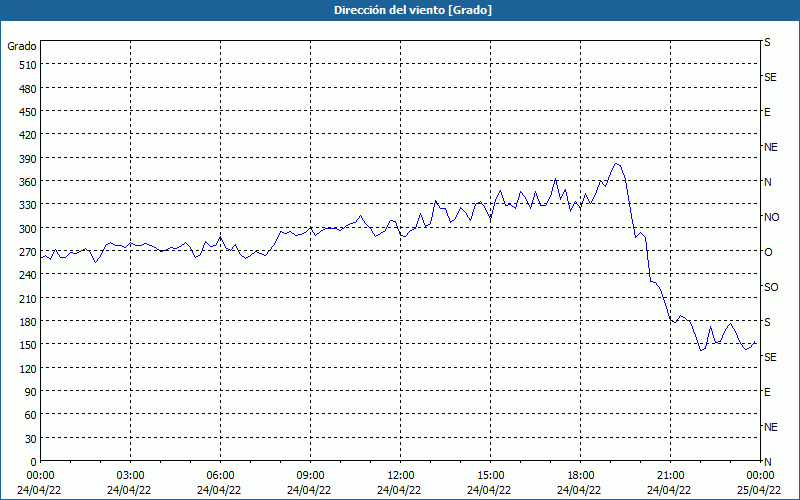Click the SO compass label on right axis

coord(771,287)
